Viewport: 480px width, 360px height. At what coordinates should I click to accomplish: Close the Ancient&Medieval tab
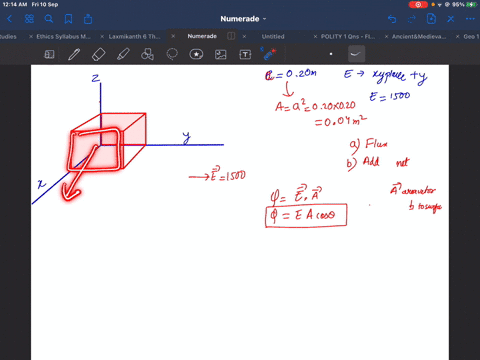tap(386, 36)
